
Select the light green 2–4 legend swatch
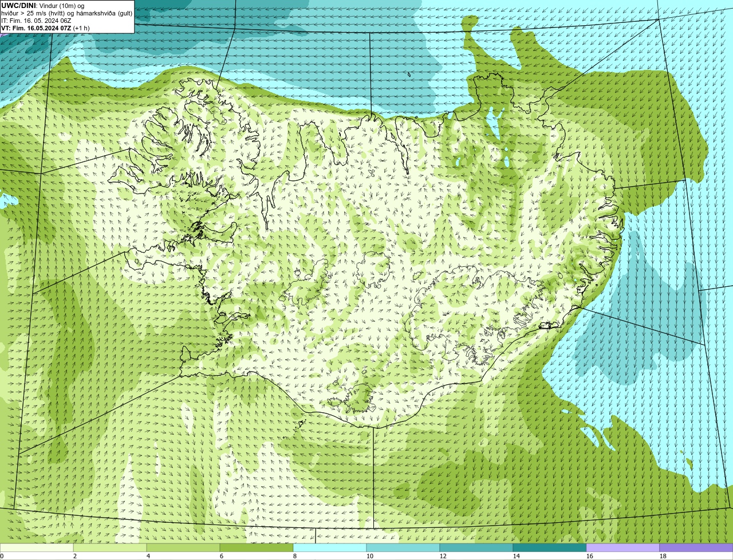click(110, 548)
